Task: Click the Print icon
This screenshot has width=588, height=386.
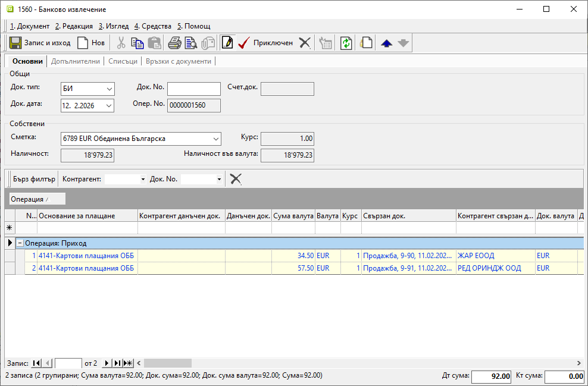Action: click(174, 43)
